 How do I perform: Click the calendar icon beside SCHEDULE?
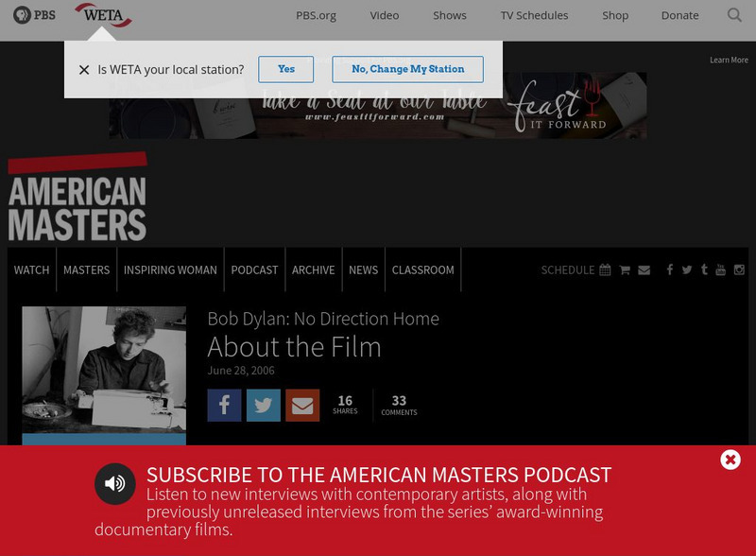pos(605,269)
